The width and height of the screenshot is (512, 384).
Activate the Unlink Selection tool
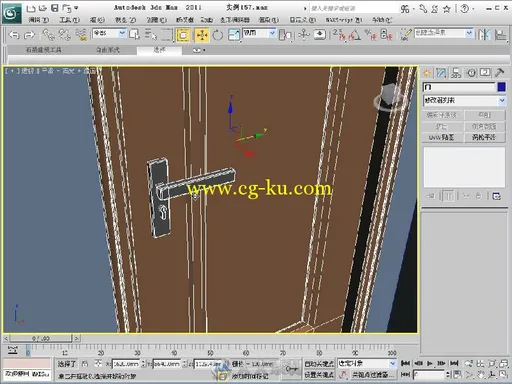point(65,35)
